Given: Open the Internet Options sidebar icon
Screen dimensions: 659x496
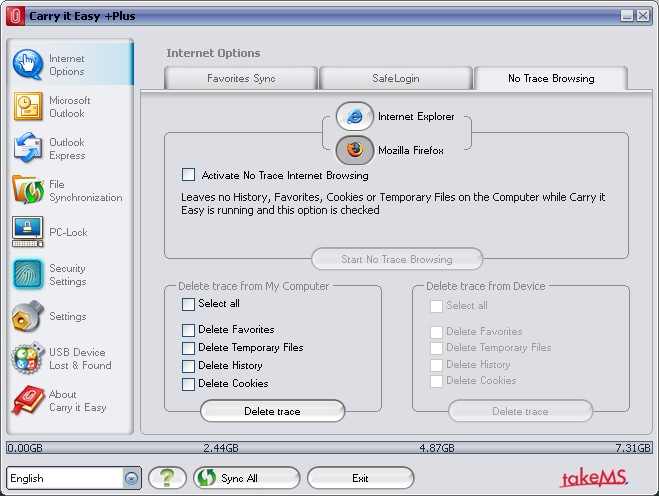Looking at the screenshot, I should tap(28, 64).
